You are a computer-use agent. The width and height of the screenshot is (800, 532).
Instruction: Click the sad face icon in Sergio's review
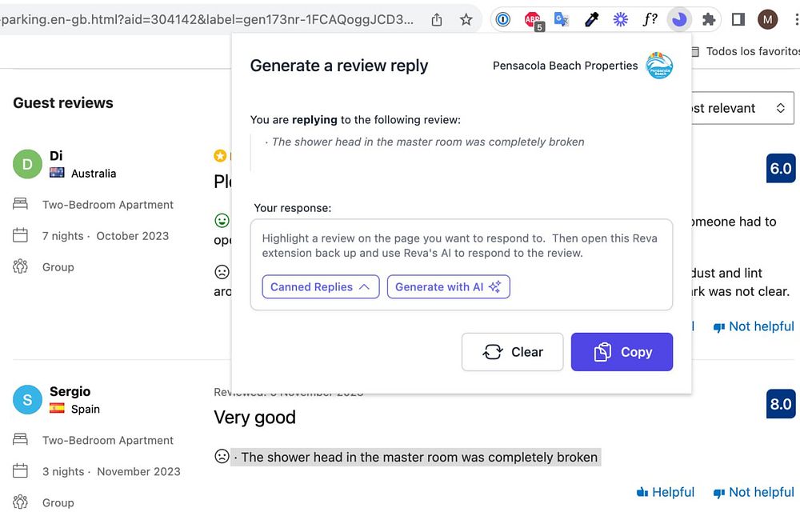click(222, 456)
